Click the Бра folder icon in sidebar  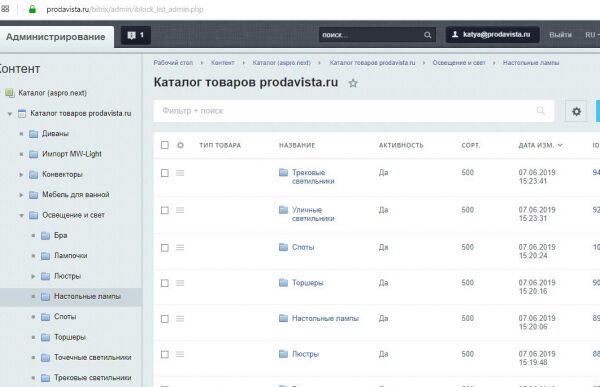coord(46,235)
